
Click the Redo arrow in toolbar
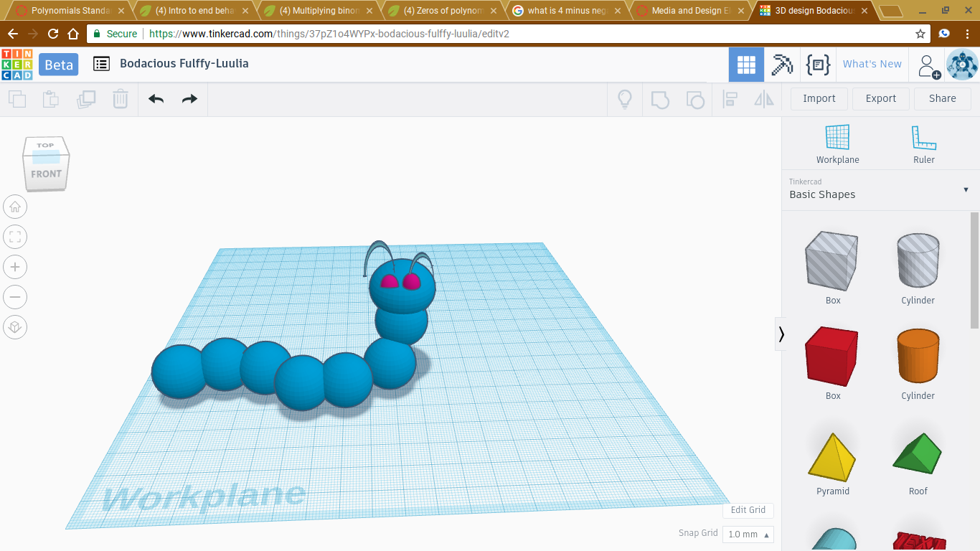point(189,99)
